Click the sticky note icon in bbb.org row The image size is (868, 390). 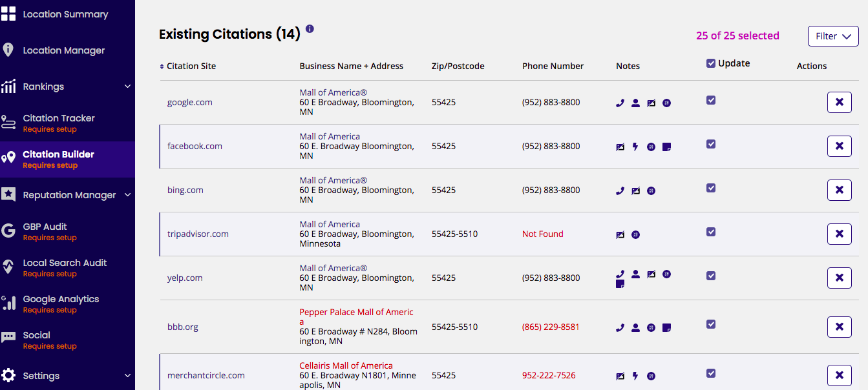pyautogui.click(x=666, y=327)
